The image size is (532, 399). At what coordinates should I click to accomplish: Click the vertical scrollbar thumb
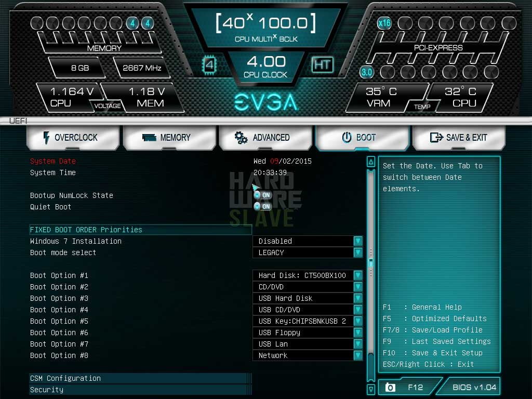tap(371, 263)
